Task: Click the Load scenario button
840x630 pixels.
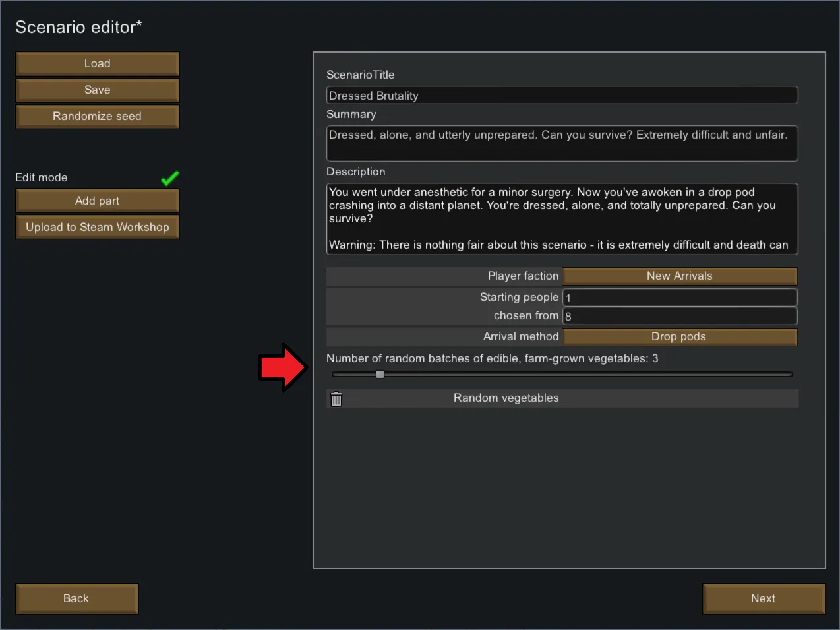Action: click(98, 64)
